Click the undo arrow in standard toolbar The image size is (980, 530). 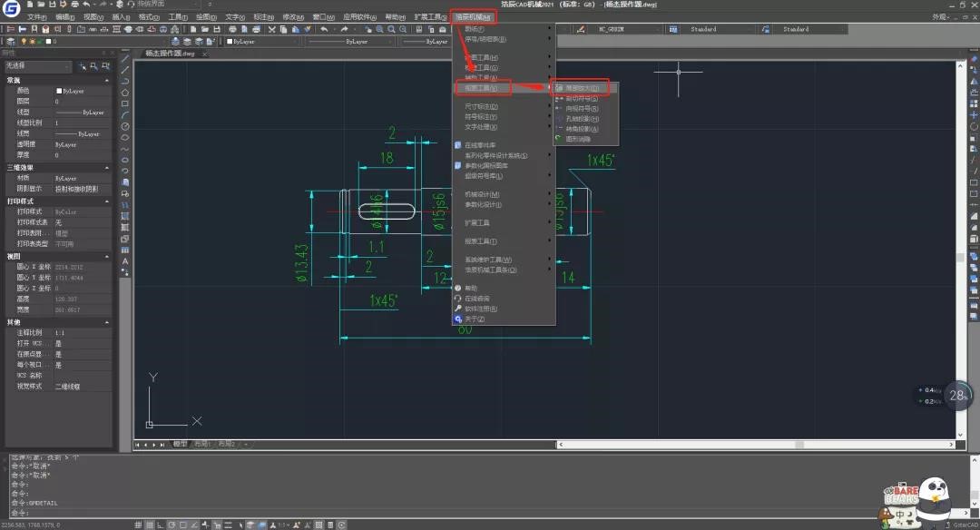click(x=324, y=29)
